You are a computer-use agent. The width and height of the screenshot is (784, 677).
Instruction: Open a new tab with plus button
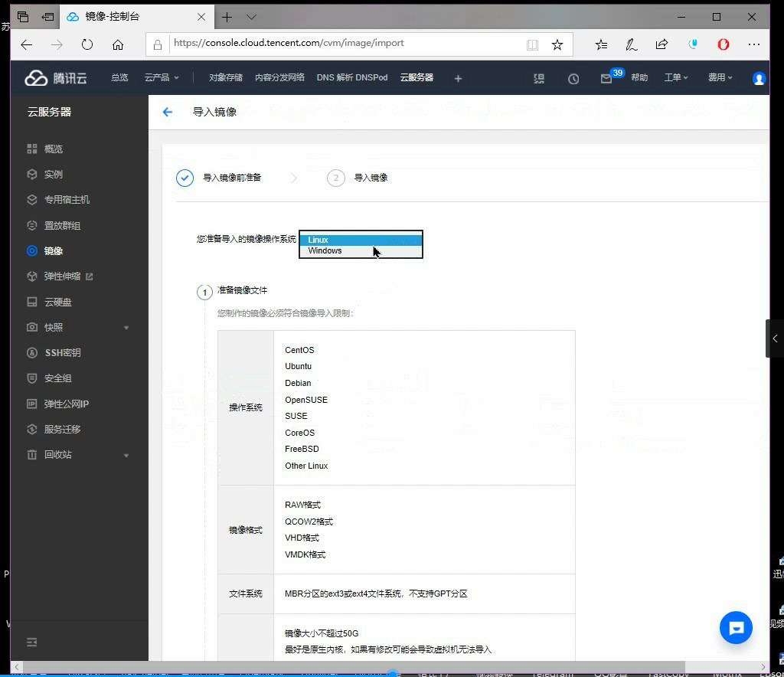(x=227, y=18)
